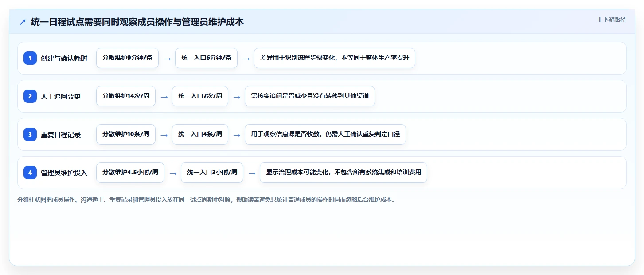The image size is (644, 275).
Task: Click the 管理员维护投入 row label
Action: click(64, 173)
